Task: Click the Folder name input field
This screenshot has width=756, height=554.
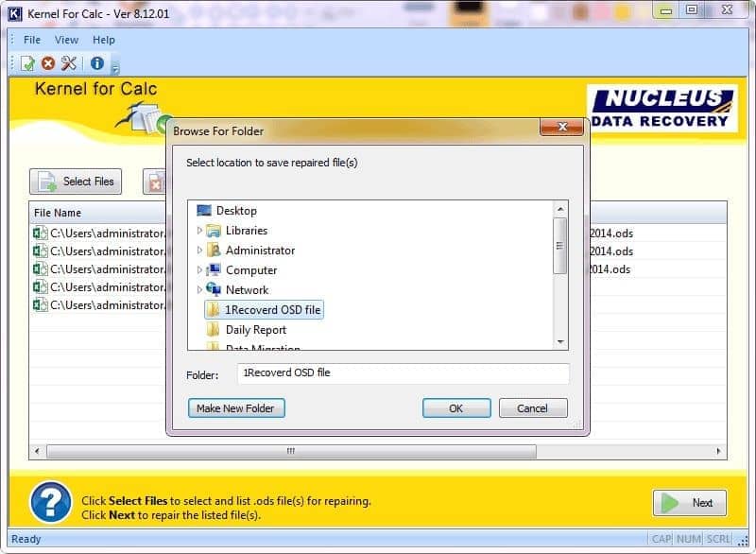Action: [x=404, y=373]
